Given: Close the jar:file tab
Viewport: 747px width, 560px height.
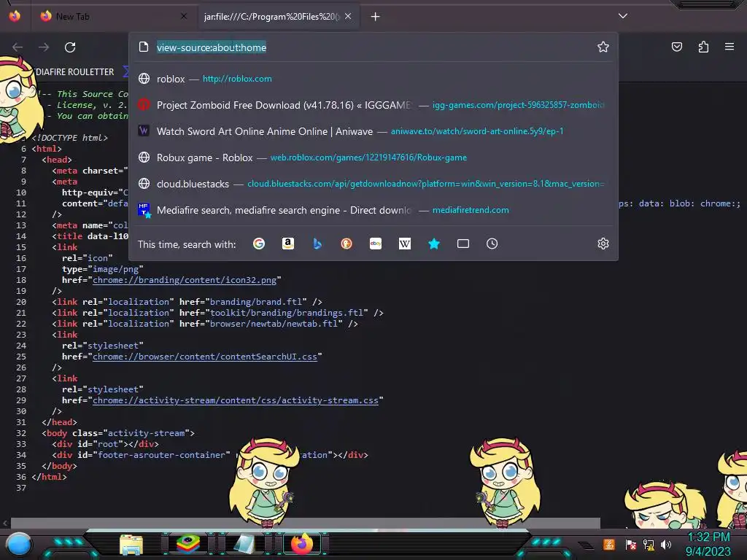Looking at the screenshot, I should pyautogui.click(x=348, y=16).
